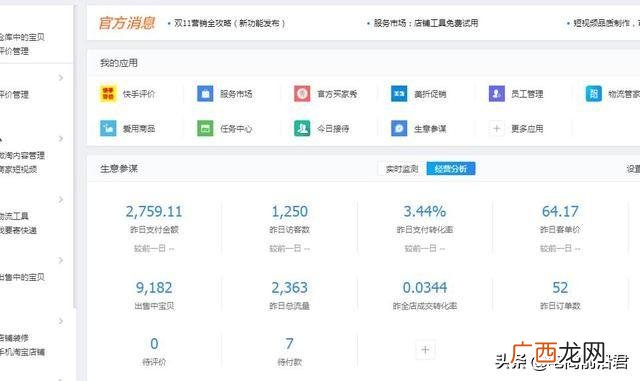Open 仓库中的宝贝 in the sidebar
The height and width of the screenshot is (381, 640).
[x=22, y=37]
